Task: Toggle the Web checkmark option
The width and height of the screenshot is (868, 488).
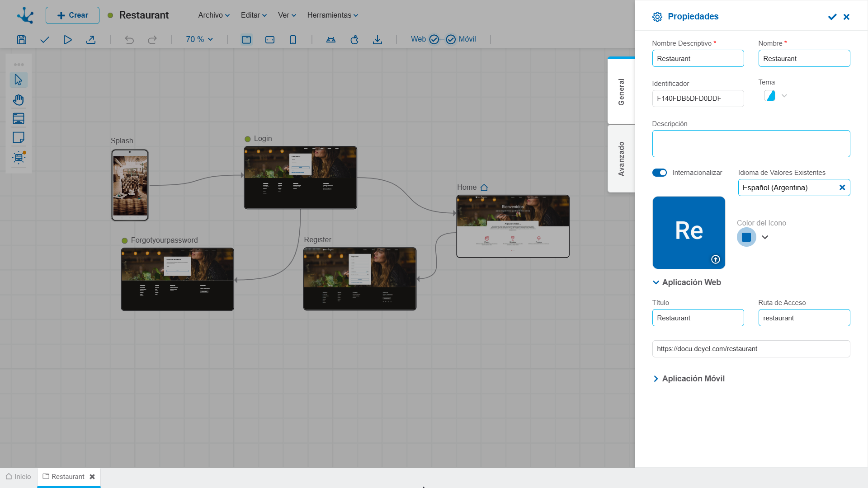Action: tap(434, 39)
